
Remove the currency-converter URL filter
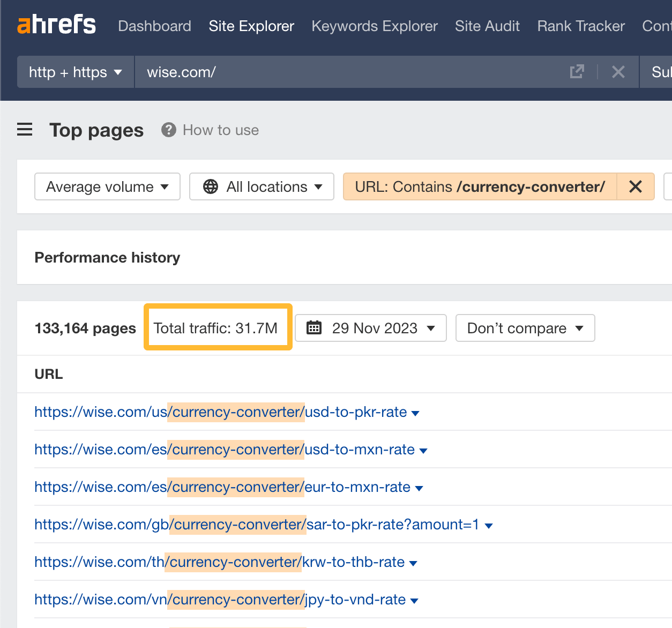[636, 186]
